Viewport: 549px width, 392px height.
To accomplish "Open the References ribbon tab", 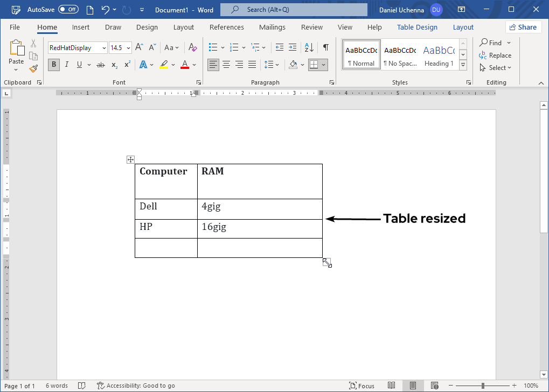I will pyautogui.click(x=226, y=27).
